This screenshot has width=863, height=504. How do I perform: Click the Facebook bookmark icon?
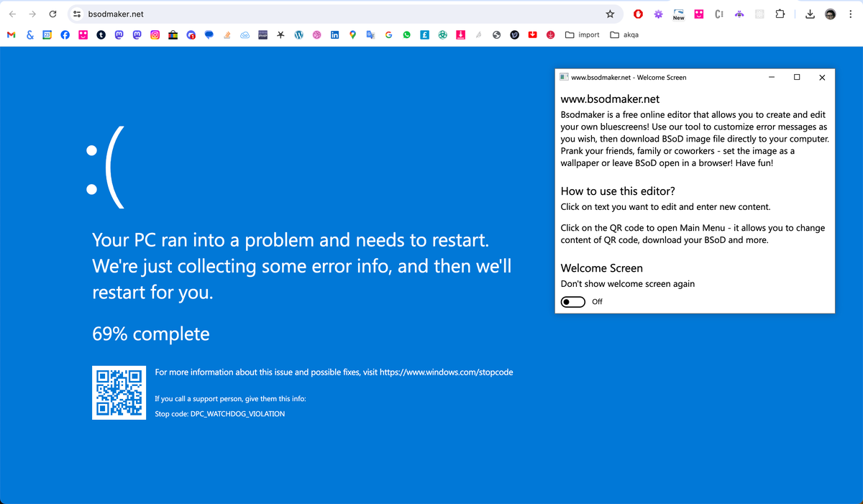tap(65, 35)
